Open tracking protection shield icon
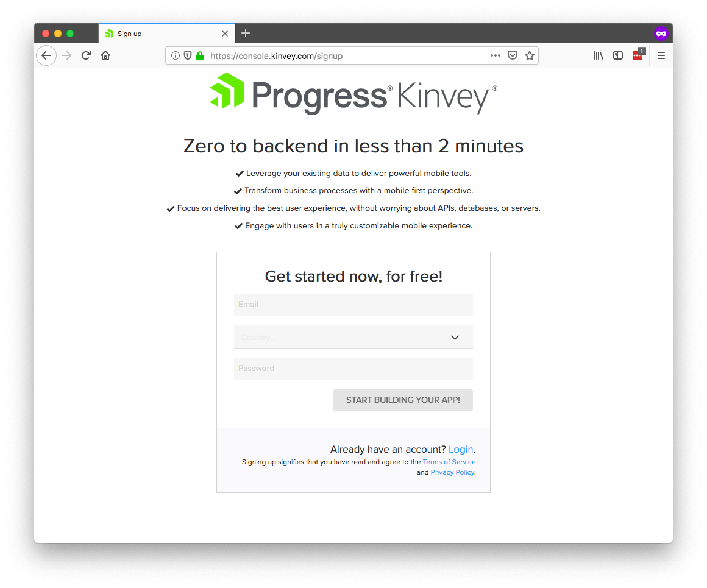707x588 pixels. (188, 55)
